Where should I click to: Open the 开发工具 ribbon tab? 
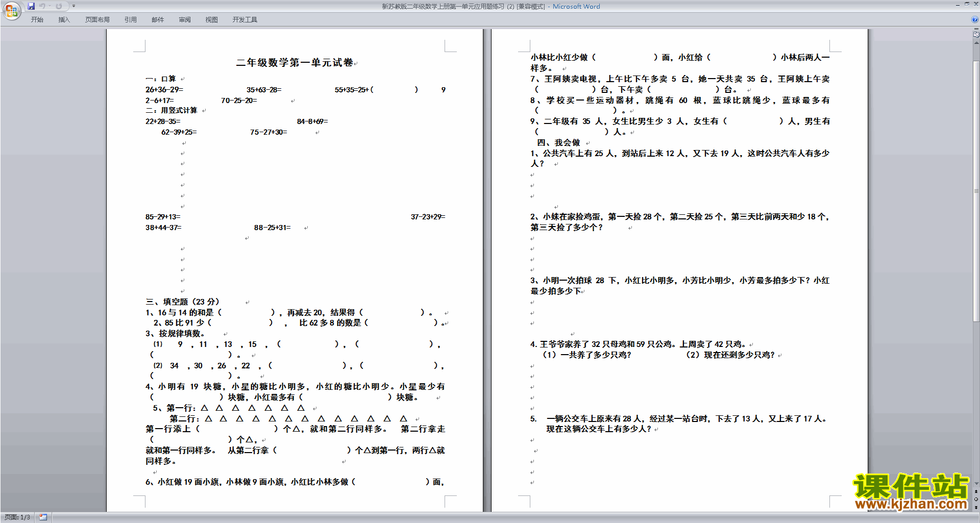pyautogui.click(x=245, y=20)
